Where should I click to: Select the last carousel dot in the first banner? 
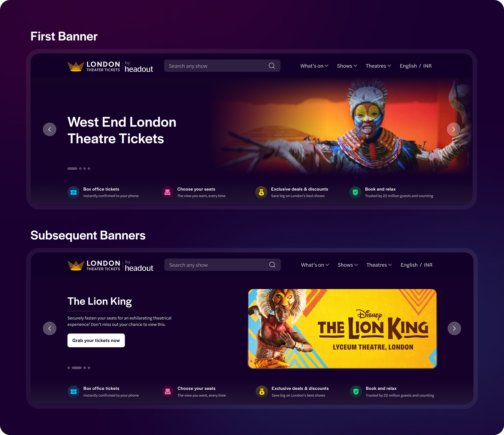[x=89, y=169]
